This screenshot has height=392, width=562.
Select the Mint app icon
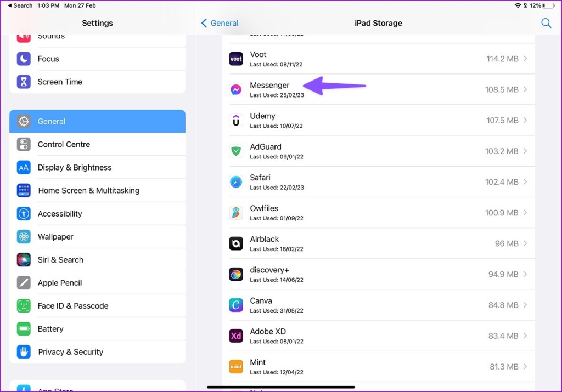pos(236,366)
